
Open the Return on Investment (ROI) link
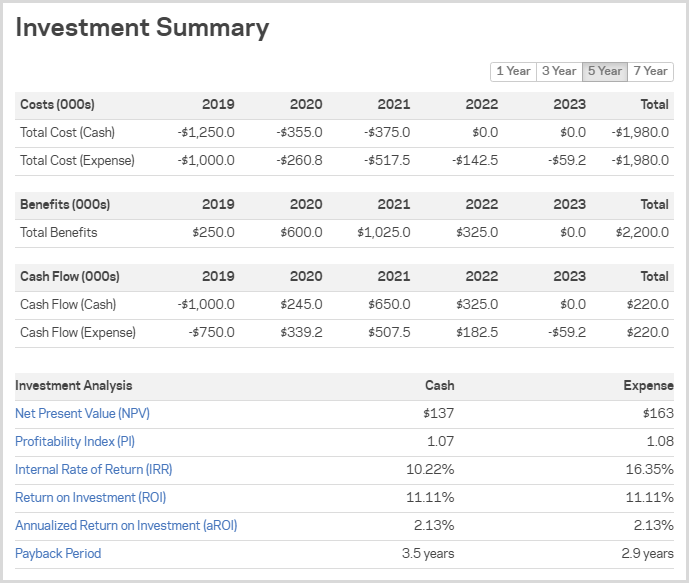coord(90,497)
